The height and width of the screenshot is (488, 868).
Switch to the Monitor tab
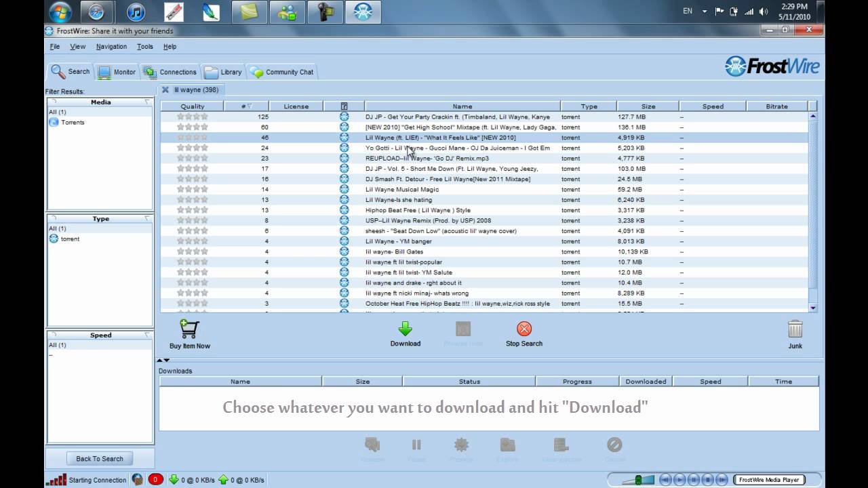tap(117, 72)
